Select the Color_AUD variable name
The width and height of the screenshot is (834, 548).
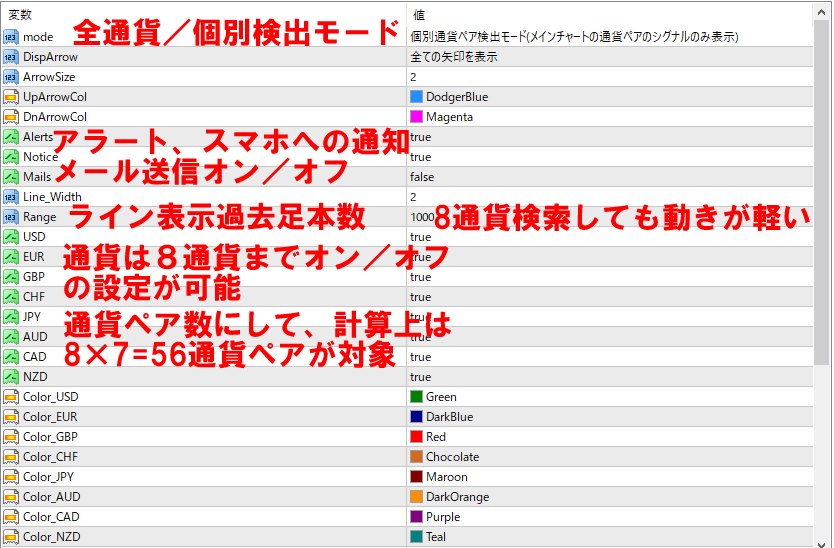pos(52,497)
